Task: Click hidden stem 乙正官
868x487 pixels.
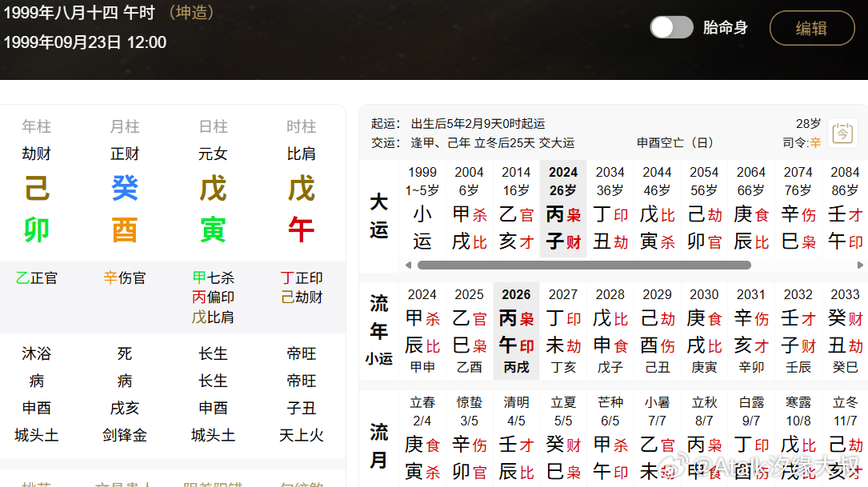Action: 37,277
